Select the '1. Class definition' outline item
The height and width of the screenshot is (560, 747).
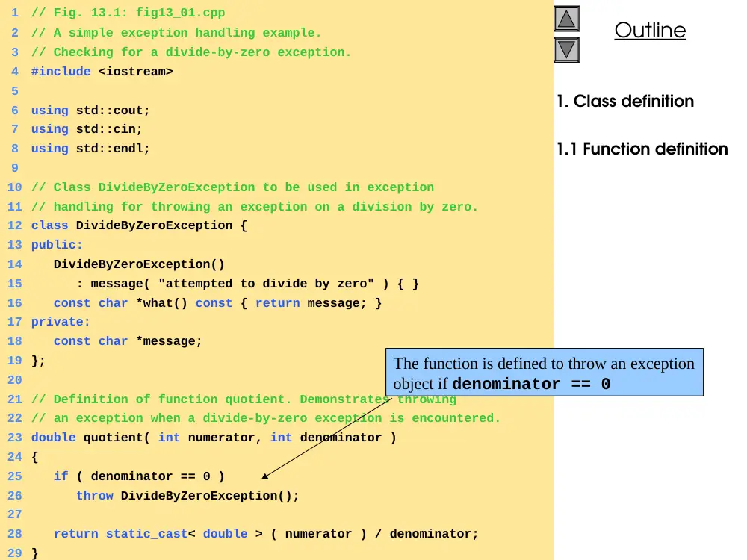625,101
